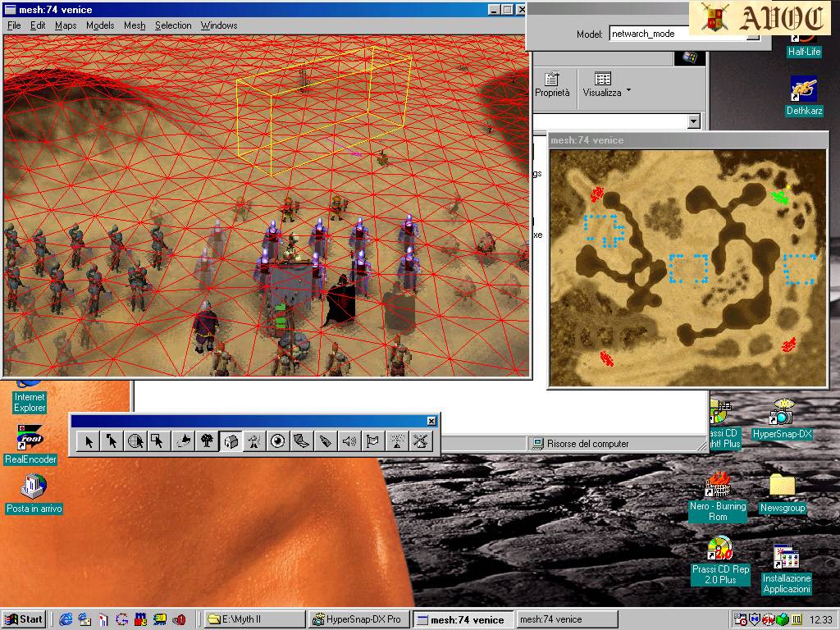Open the Half-Life desktop shortcut
Image resolution: width=840 pixels, height=630 pixels.
coord(804,44)
